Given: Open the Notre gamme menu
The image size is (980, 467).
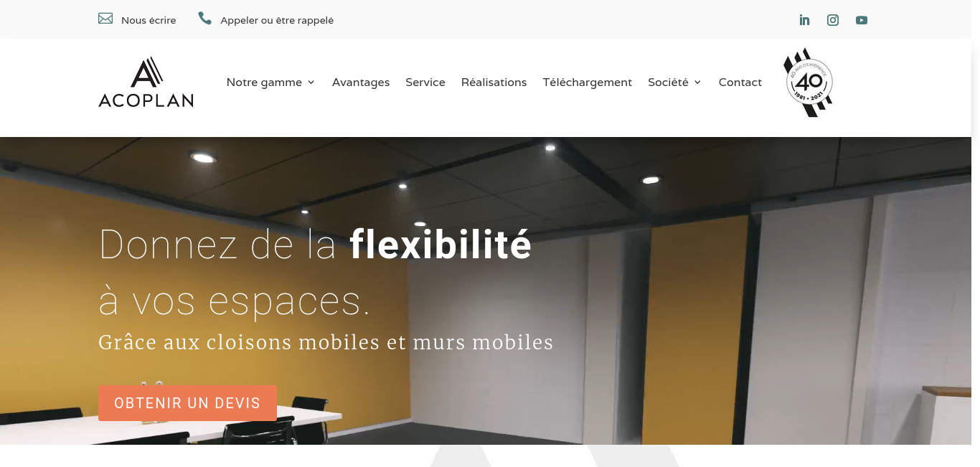Looking at the screenshot, I should coord(264,82).
